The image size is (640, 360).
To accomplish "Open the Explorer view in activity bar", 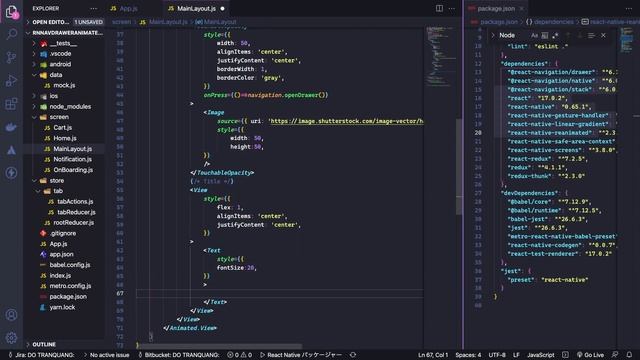I will click(11, 12).
